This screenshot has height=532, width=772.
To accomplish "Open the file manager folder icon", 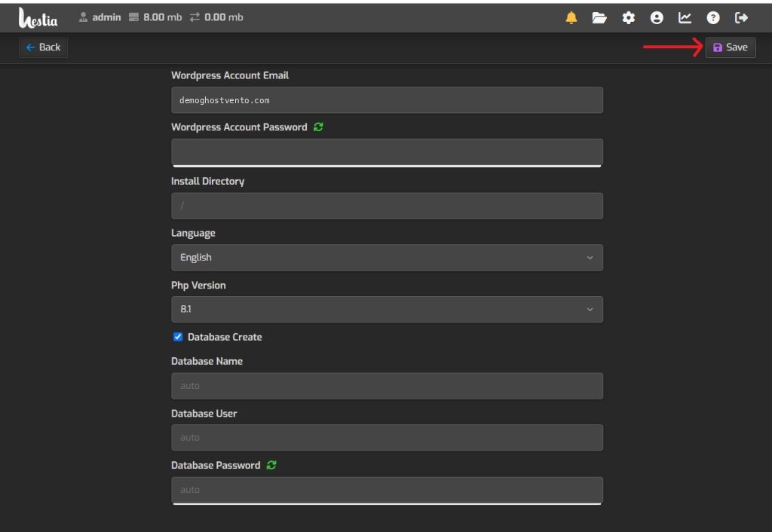I will click(x=599, y=18).
